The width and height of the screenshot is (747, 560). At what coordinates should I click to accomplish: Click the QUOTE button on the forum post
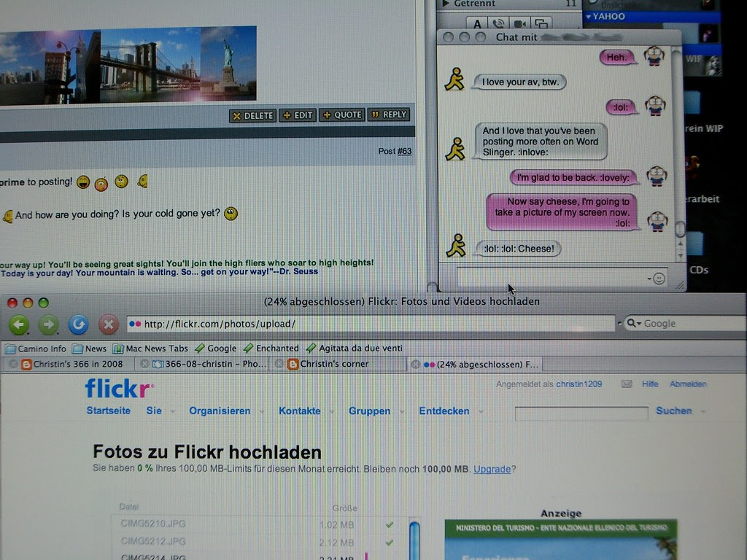pos(342,114)
